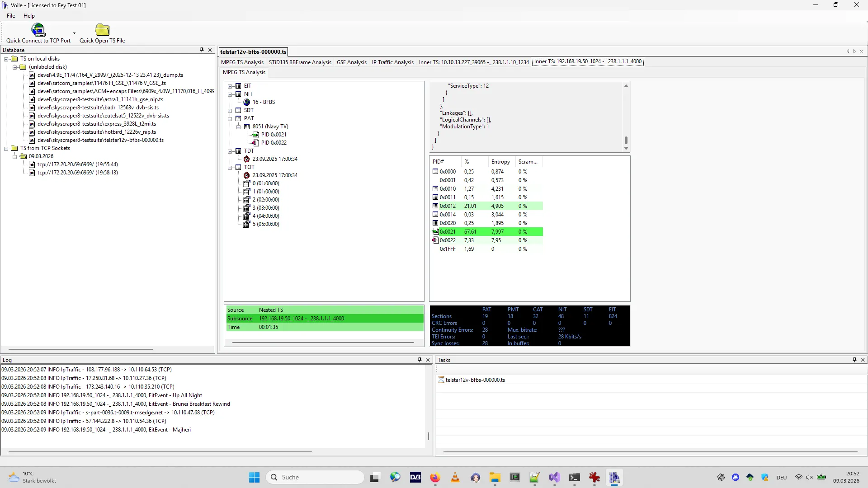
Task: Select the TDT clock icon entry 23.09.2025
Action: (x=247, y=159)
